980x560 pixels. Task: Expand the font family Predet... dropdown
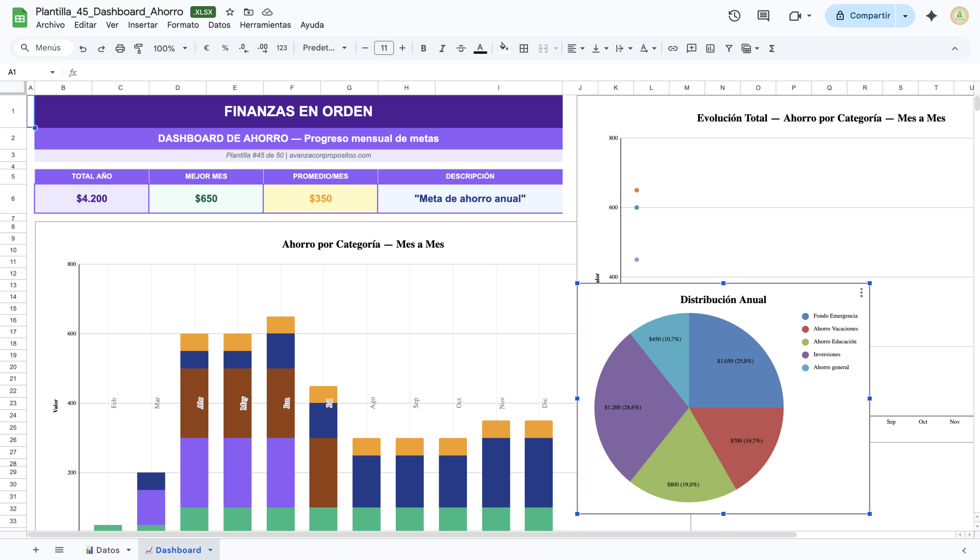pyautogui.click(x=325, y=48)
